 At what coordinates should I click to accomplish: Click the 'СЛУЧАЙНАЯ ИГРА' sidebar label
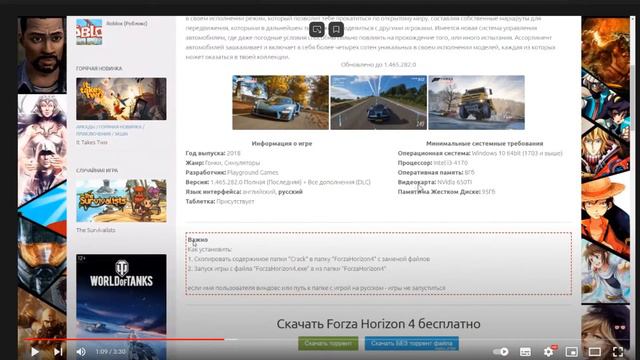(97, 170)
